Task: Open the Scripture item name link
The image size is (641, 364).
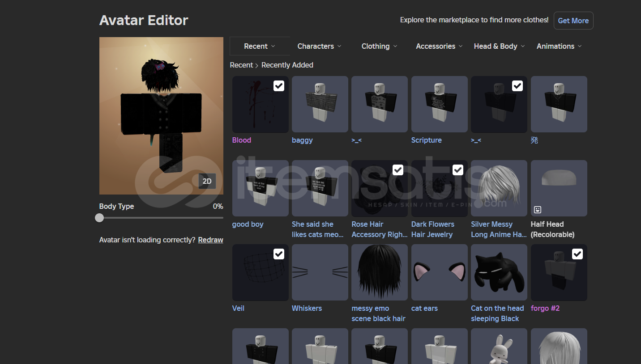Action: (x=427, y=140)
